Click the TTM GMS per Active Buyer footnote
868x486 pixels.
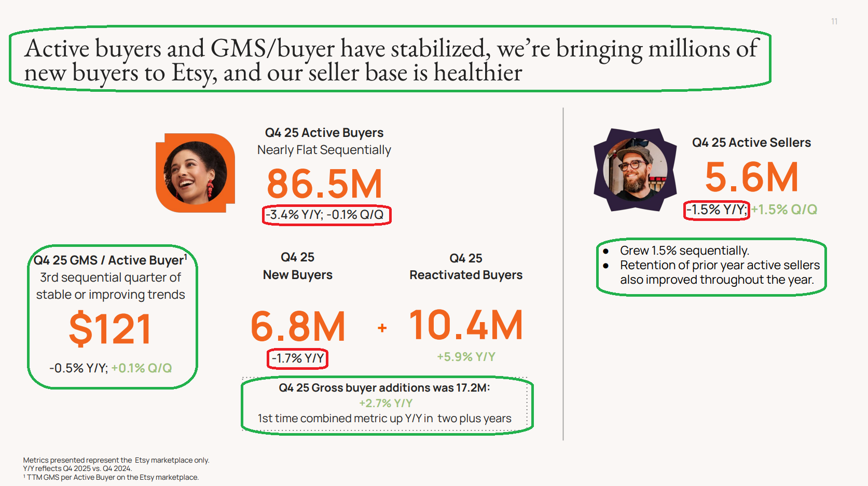tap(113, 477)
